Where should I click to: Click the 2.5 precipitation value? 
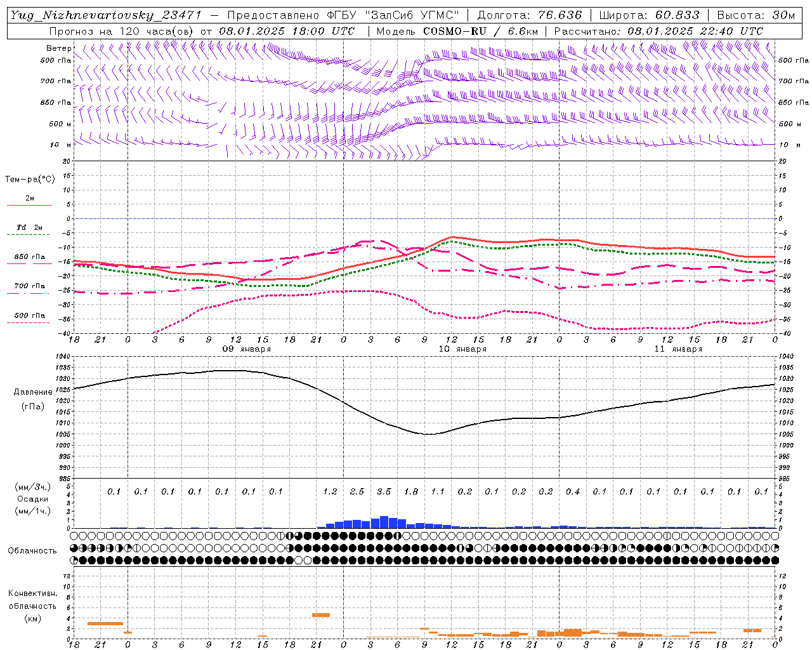(357, 491)
